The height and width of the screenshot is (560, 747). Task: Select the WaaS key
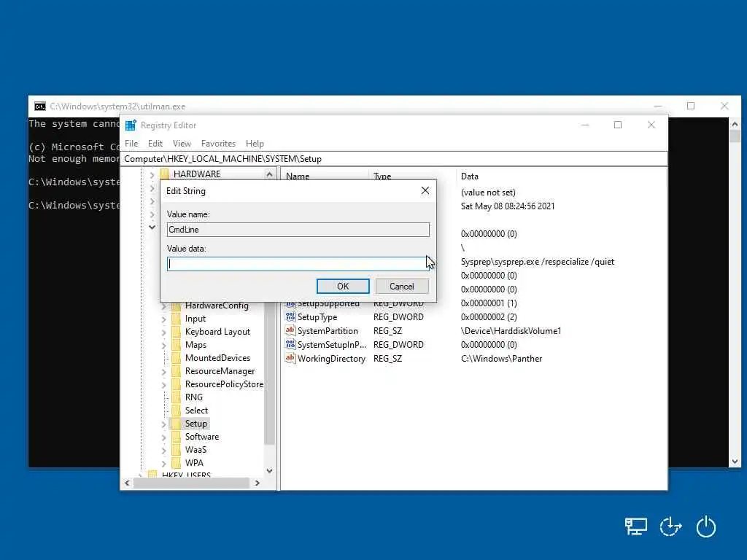(x=196, y=449)
